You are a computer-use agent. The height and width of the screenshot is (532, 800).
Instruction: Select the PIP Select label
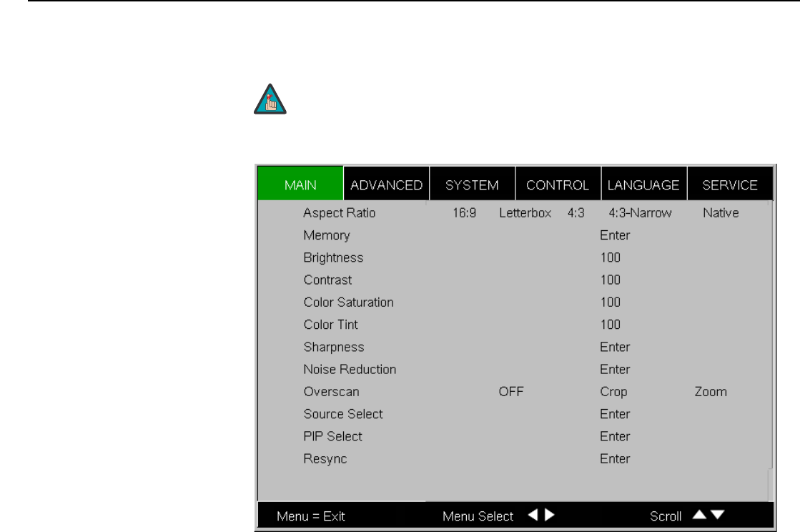(x=332, y=437)
